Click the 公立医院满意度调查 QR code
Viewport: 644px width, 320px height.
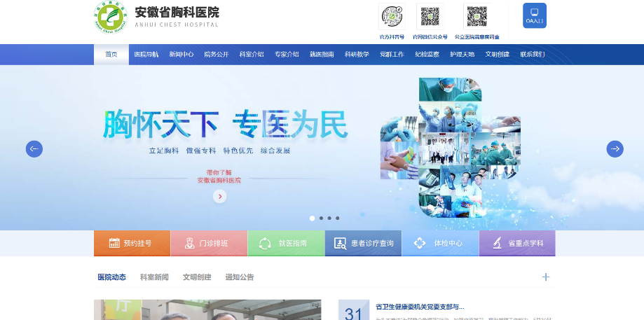click(x=477, y=16)
